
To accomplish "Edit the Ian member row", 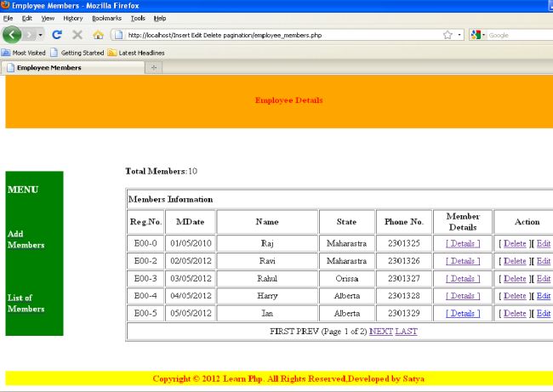I will click(544, 314).
